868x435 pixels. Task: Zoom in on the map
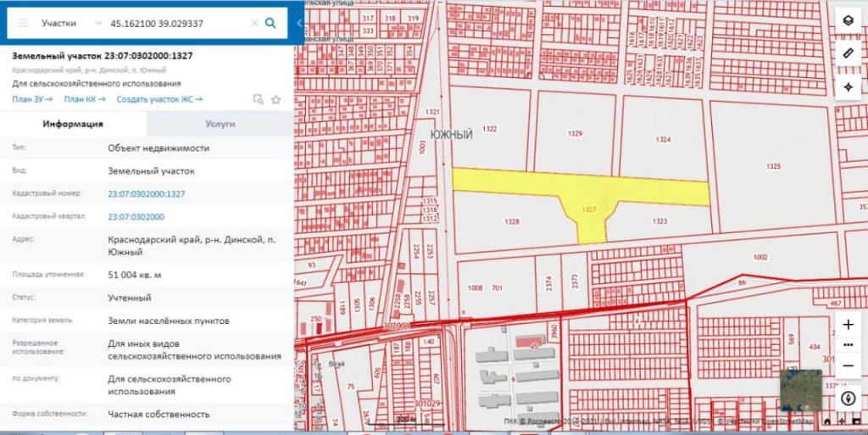848,325
